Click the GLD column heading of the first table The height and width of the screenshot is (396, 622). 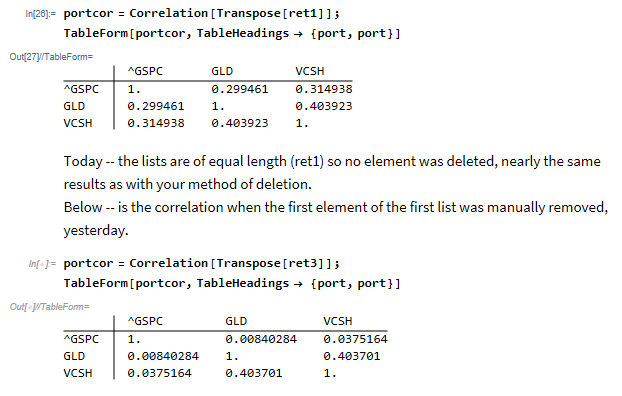222,71
